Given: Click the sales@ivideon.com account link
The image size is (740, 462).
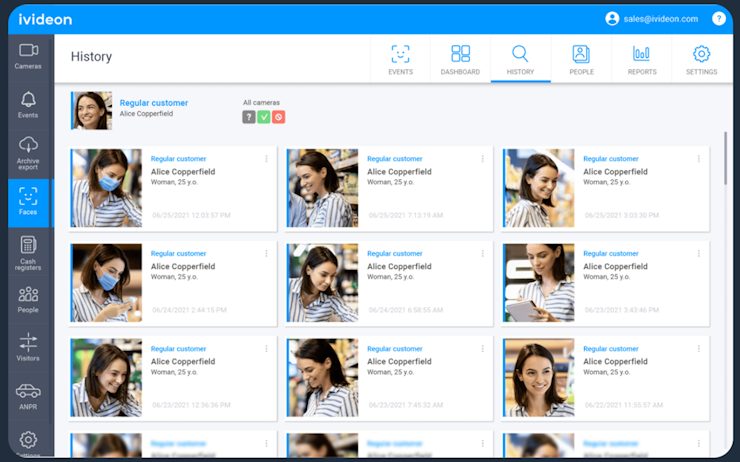Looking at the screenshot, I should (x=661, y=19).
